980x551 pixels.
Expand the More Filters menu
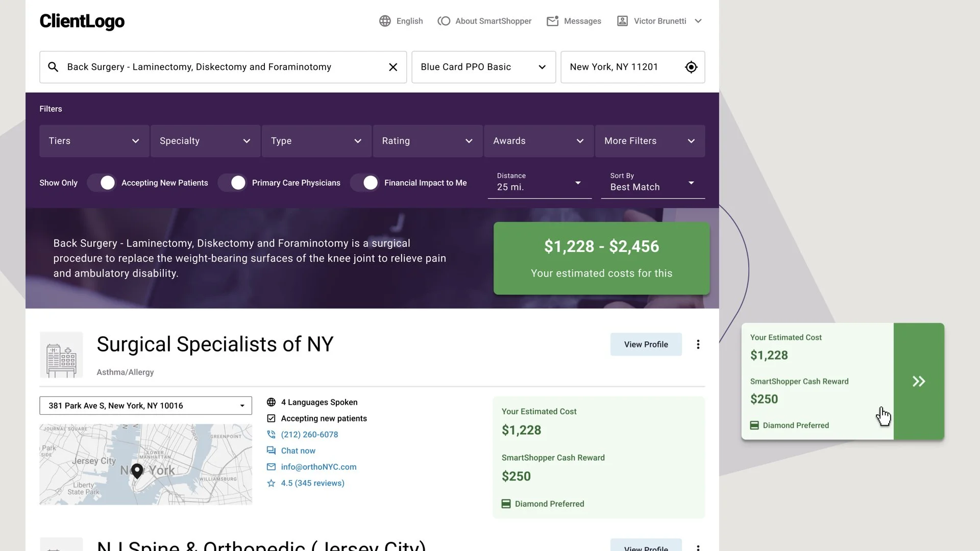[x=650, y=141]
